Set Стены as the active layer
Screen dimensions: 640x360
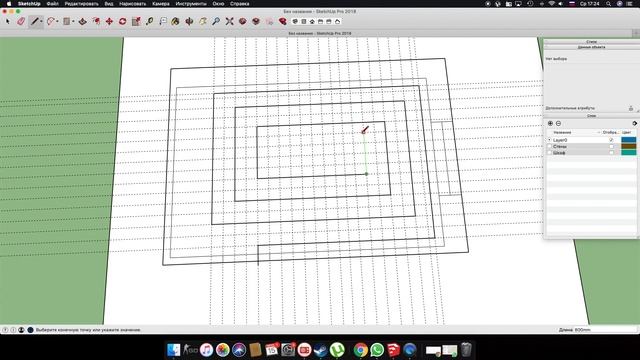[549, 146]
